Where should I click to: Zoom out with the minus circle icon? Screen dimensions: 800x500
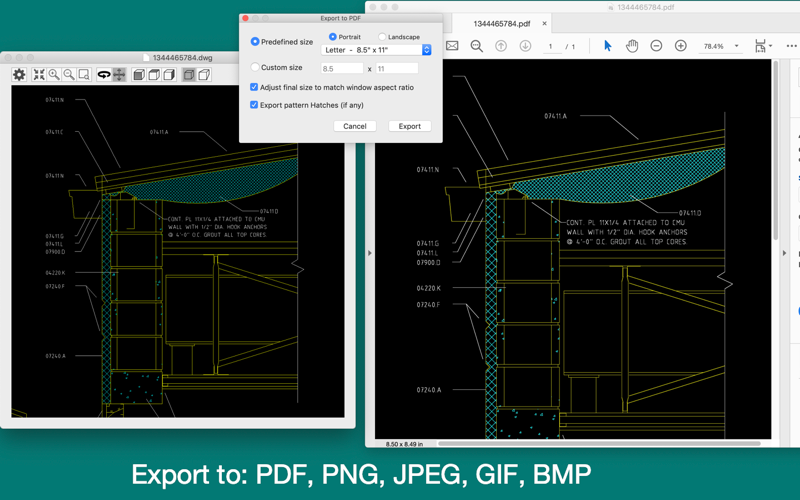click(x=656, y=46)
